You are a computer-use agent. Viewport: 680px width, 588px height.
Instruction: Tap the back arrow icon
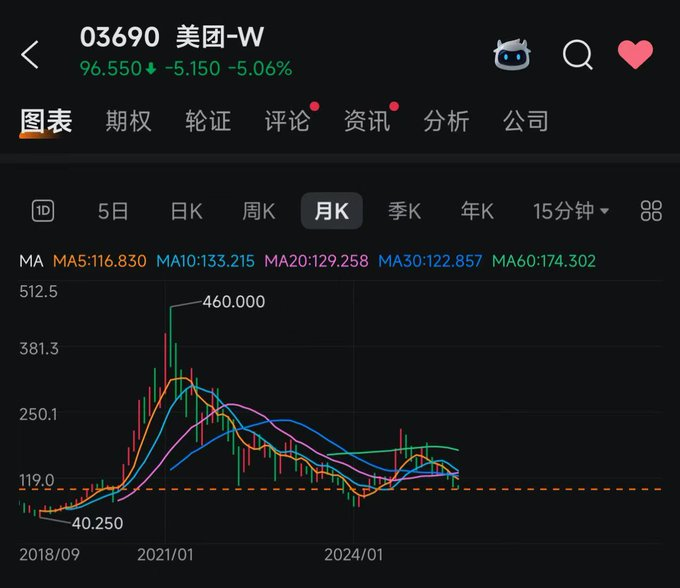31,55
